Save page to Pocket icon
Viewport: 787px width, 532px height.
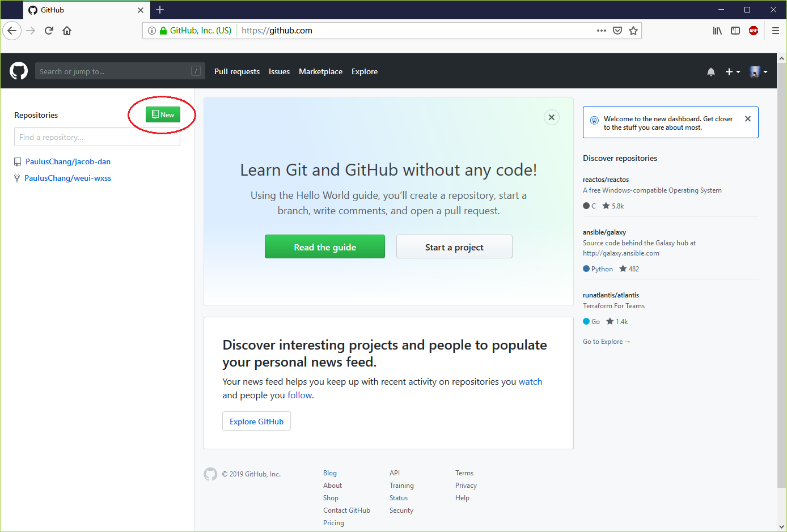pos(617,31)
